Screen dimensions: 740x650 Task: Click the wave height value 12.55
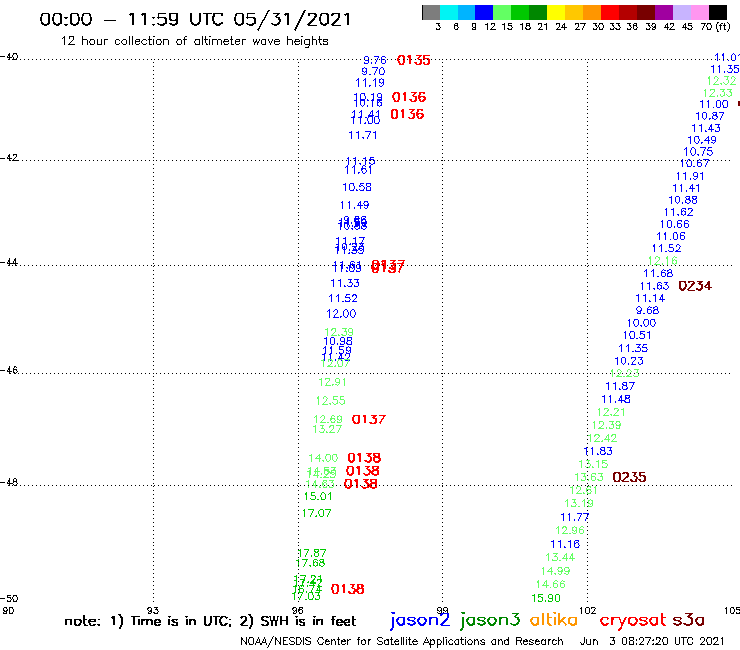pyautogui.click(x=330, y=401)
